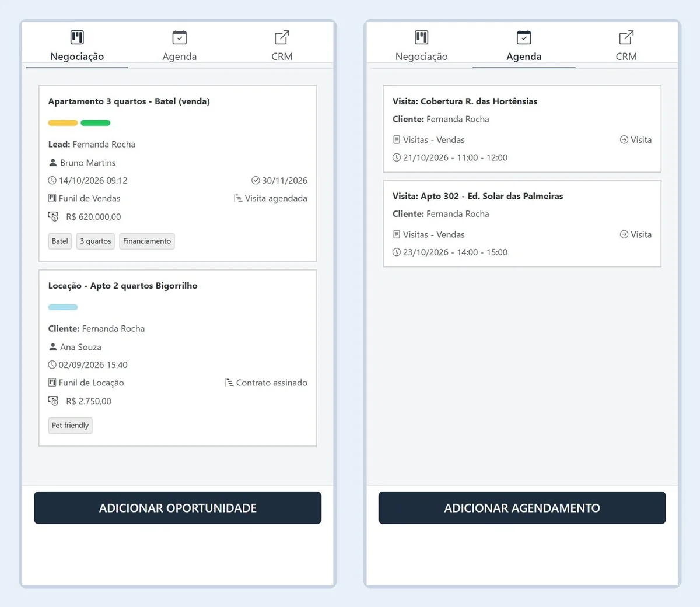Click the yellow label on Batel apartment card
The height and width of the screenshot is (607, 700).
coord(63,123)
